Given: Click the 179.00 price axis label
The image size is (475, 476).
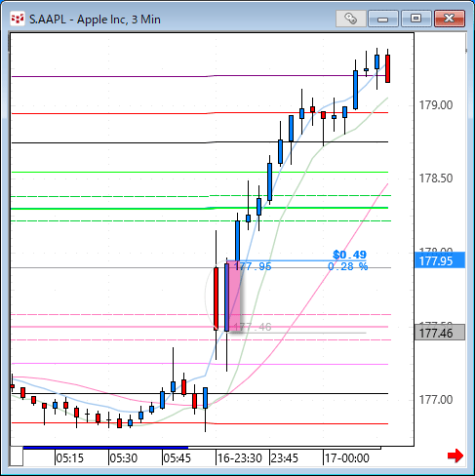Looking at the screenshot, I should [x=436, y=105].
